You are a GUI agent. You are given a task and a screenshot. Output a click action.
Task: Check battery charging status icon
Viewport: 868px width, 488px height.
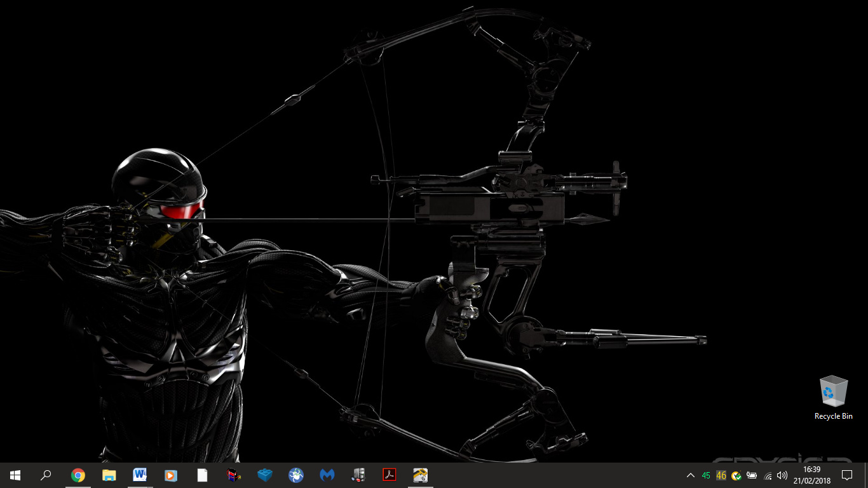click(752, 475)
